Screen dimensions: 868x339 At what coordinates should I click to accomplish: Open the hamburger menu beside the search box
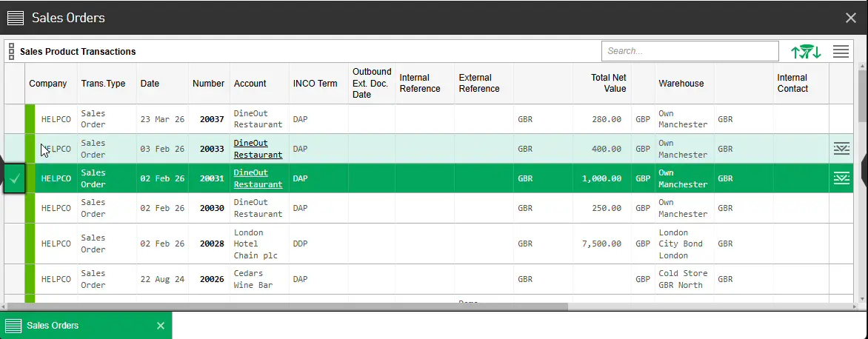coord(841,51)
